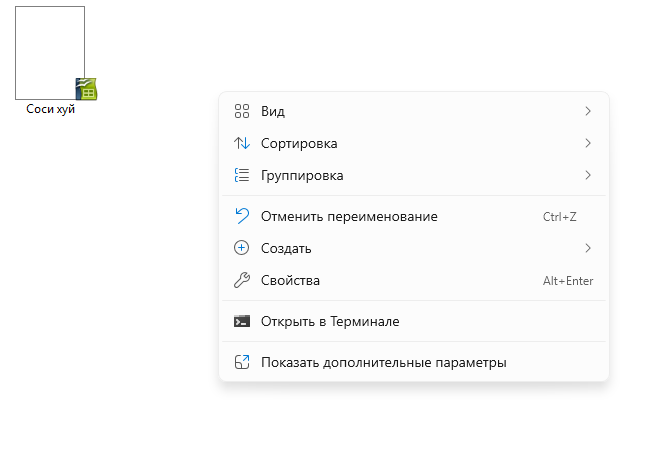Click the blue undo arrow icon
This screenshot has height=471, width=672.
pyautogui.click(x=241, y=216)
